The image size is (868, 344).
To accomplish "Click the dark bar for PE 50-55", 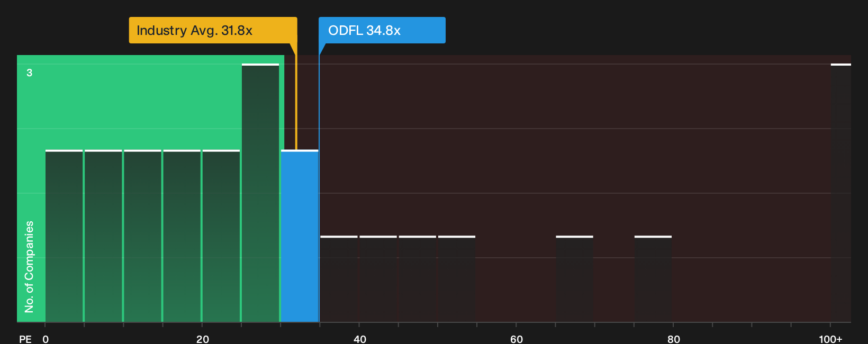I will pos(457,279).
